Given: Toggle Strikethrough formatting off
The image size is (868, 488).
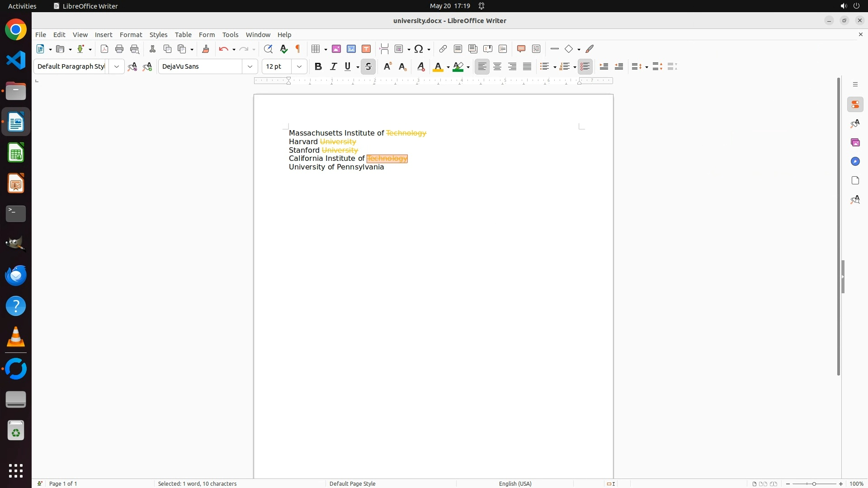Looking at the screenshot, I should tap(368, 67).
